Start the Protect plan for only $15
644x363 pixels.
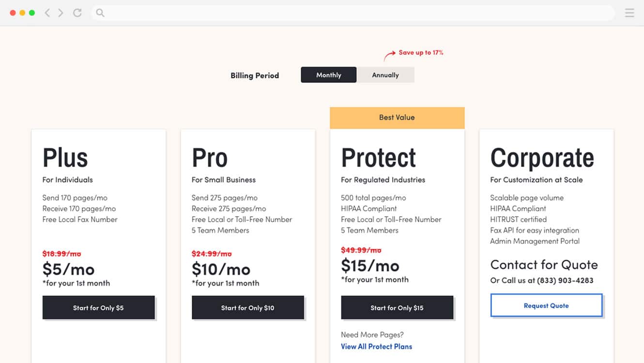(x=397, y=307)
